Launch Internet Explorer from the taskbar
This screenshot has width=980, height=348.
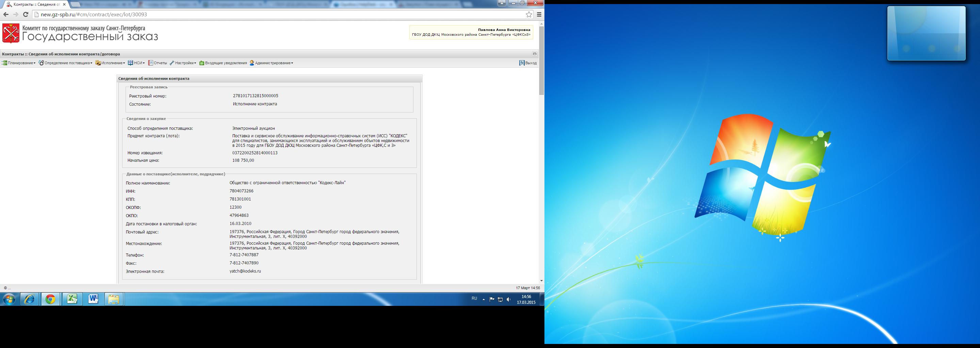(29, 299)
